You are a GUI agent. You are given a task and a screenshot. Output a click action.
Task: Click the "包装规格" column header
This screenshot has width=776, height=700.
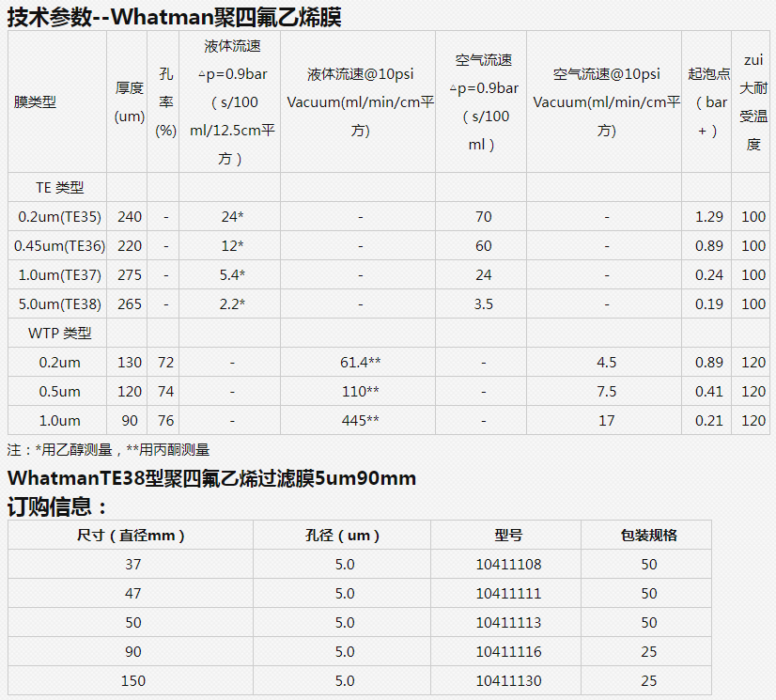pos(649,536)
